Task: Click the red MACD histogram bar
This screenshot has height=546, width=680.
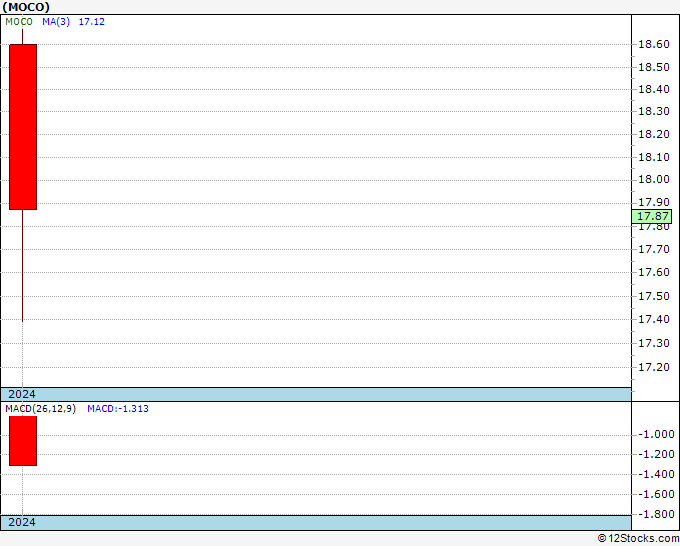Action: (x=23, y=441)
